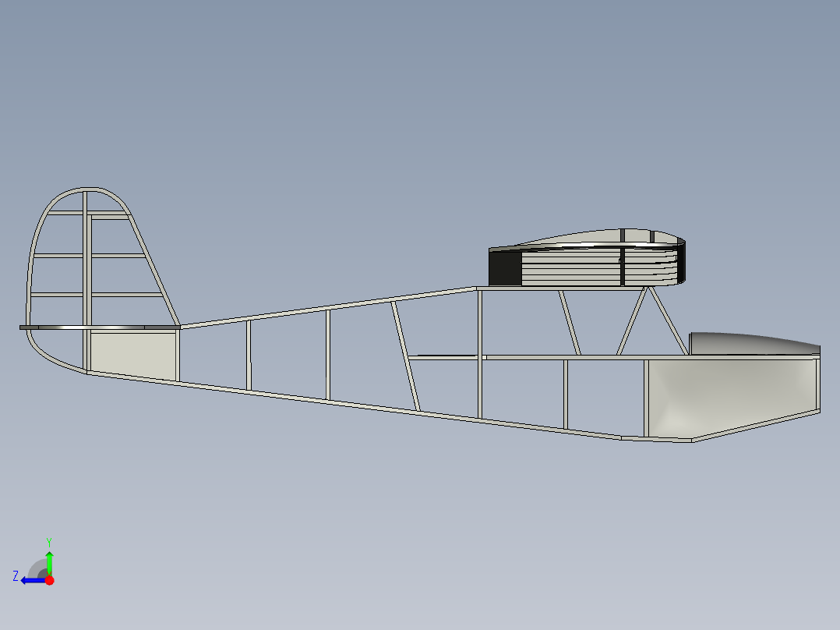840x630 pixels.
Task: Click the blue Z axis arrow on triad
Action: coord(32,580)
